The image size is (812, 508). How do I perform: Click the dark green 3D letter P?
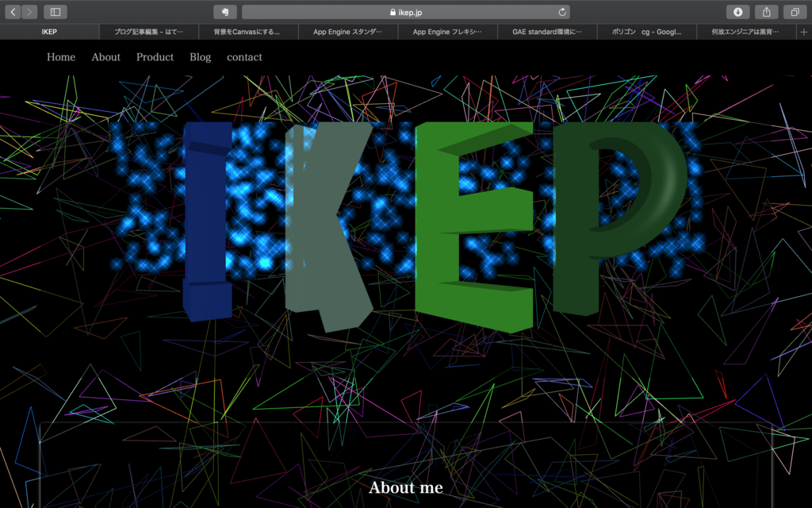pos(619,217)
